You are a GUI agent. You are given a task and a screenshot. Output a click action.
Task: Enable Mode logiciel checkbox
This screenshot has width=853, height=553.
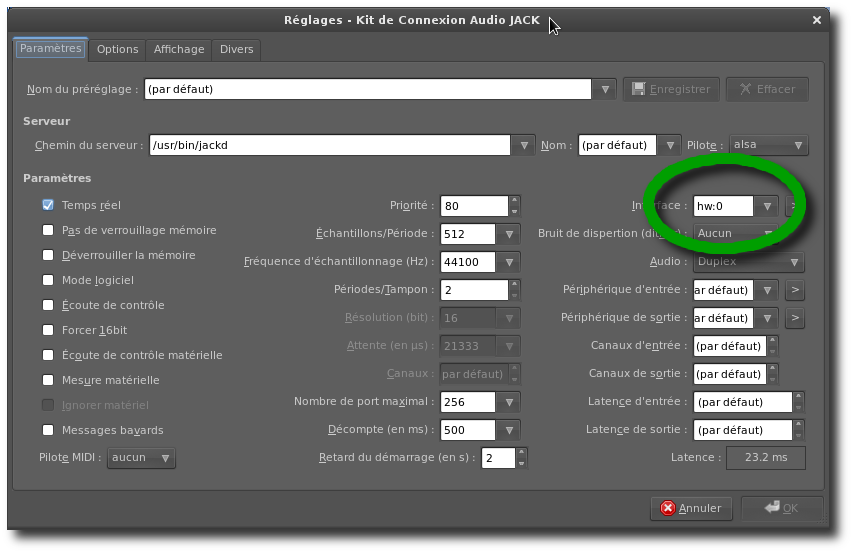pos(48,280)
